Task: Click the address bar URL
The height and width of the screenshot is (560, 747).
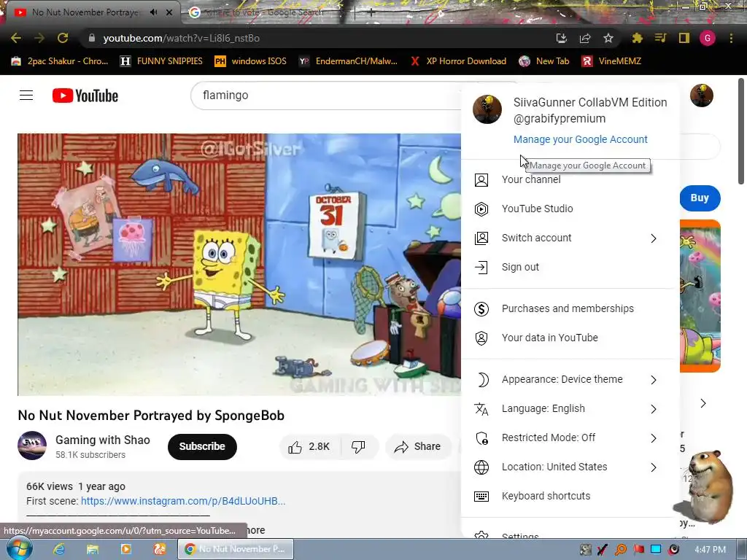Action: click(x=182, y=38)
